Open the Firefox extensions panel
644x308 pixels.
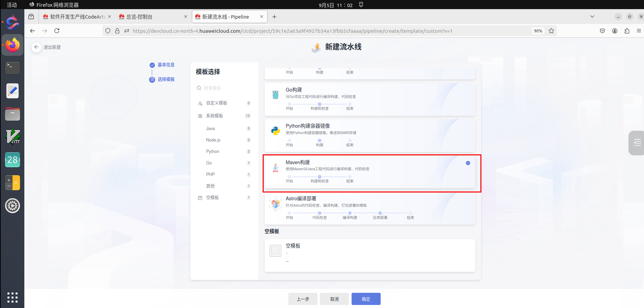(x=627, y=31)
